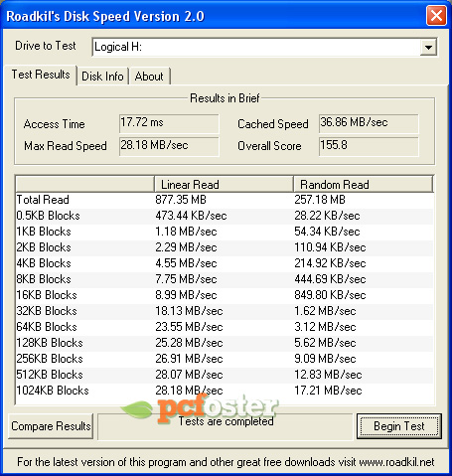Click the 28.07 MB/sec linear read value
452x476 pixels.
(189, 375)
